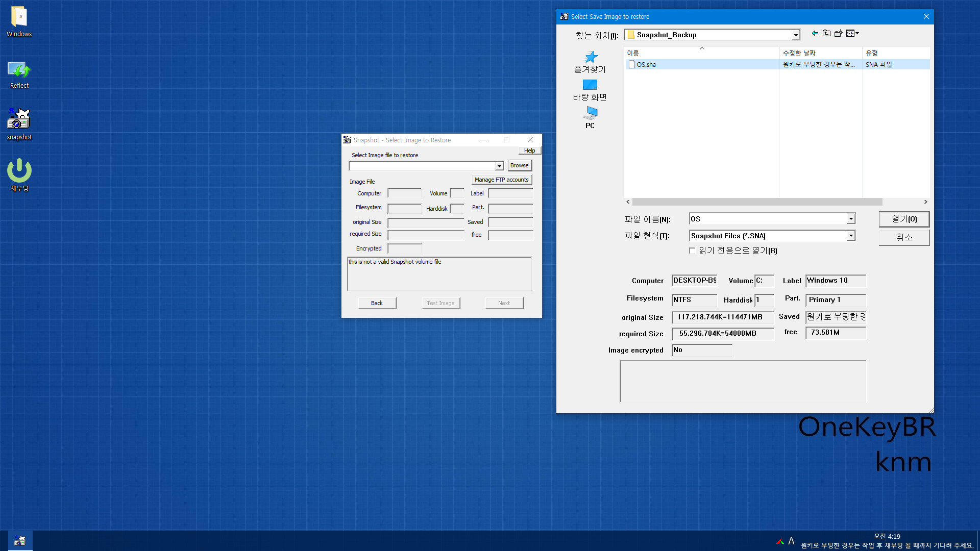Select 바탕 화면 desktop in sidebar
980x551 pixels.
click(590, 90)
